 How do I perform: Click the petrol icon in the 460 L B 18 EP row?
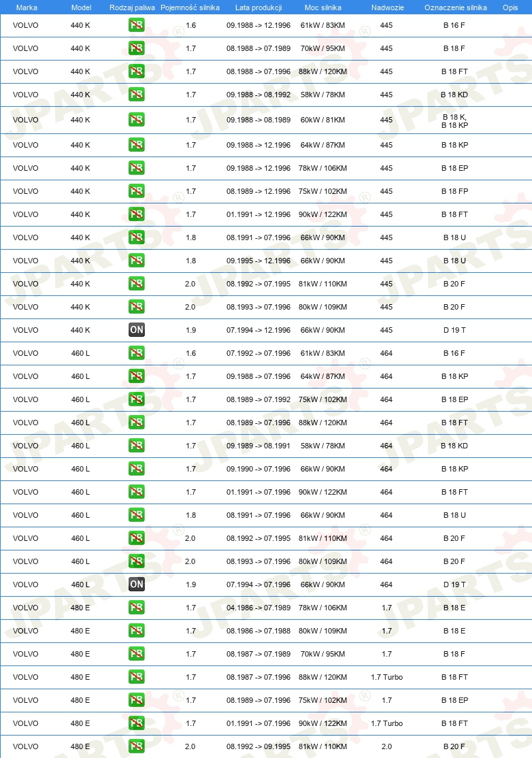pyautogui.click(x=137, y=400)
